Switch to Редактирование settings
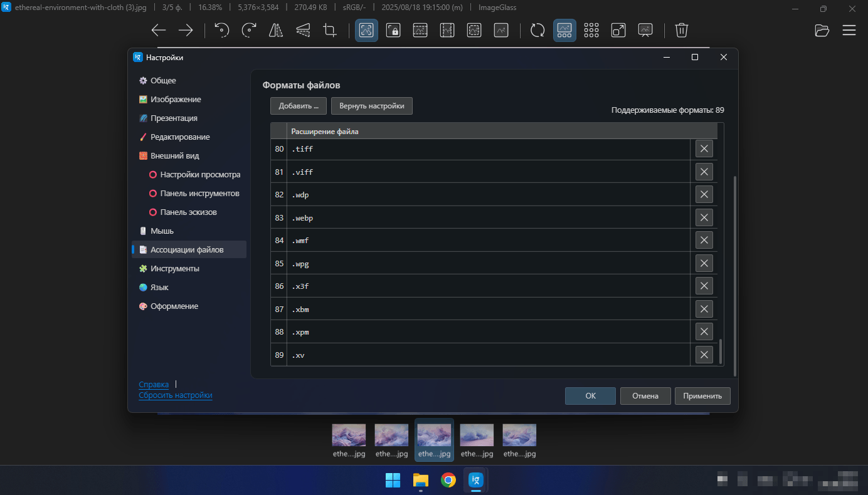 coord(189,137)
